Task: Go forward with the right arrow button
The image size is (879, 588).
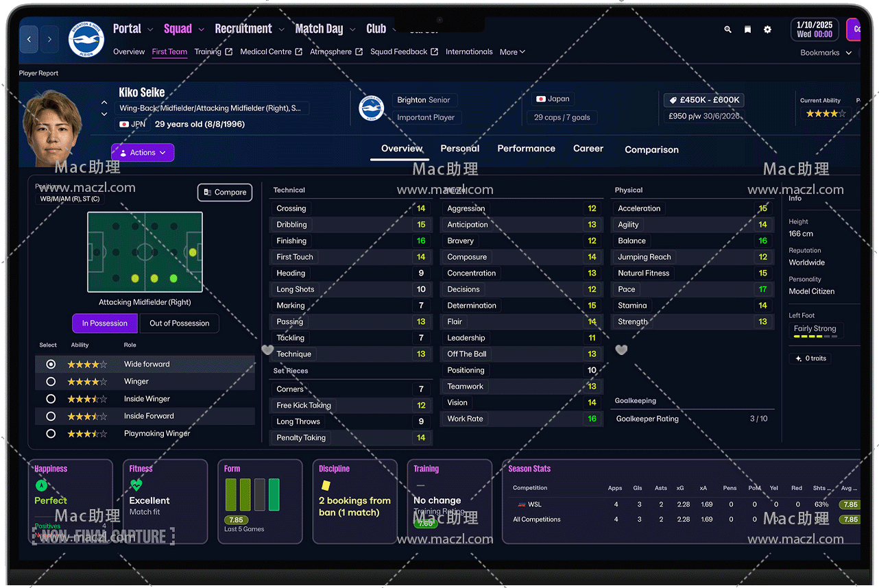Action: pos(49,40)
